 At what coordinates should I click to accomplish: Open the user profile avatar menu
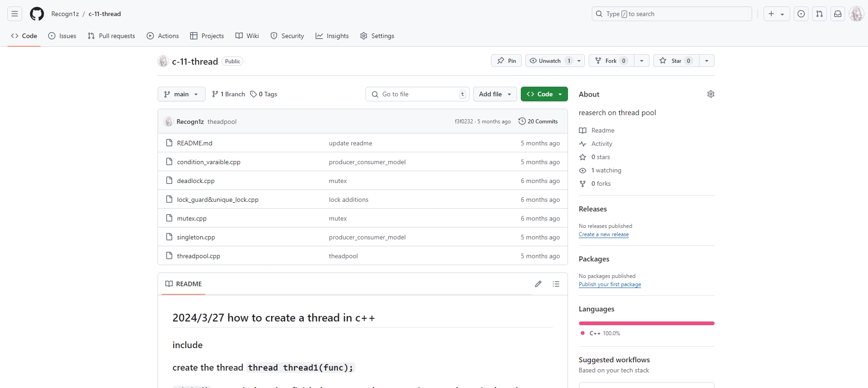[x=856, y=14]
